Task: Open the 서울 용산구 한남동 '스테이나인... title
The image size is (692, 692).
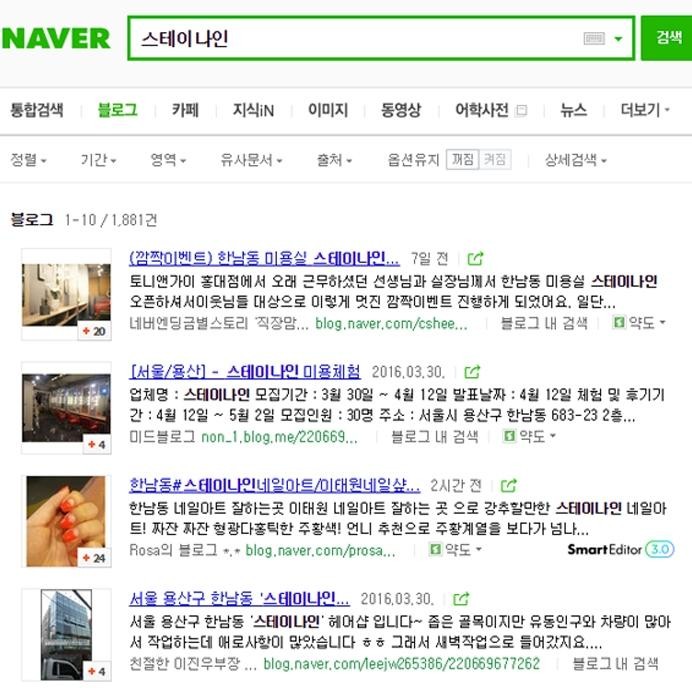Action: [240, 598]
